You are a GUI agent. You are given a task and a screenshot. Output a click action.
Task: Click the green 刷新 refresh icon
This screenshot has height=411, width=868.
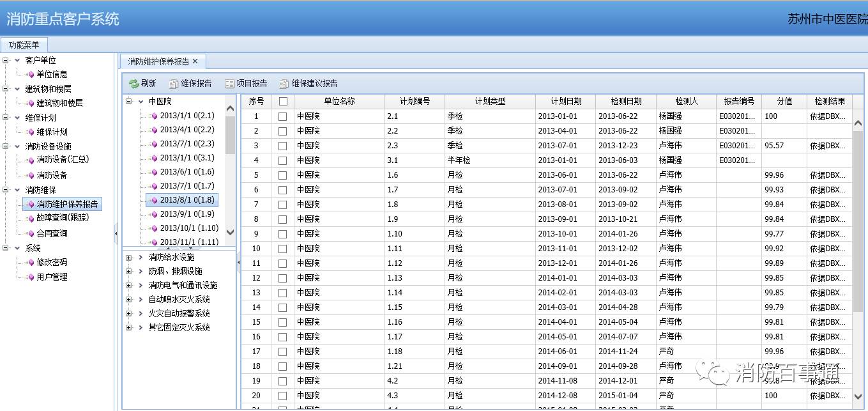(133, 84)
